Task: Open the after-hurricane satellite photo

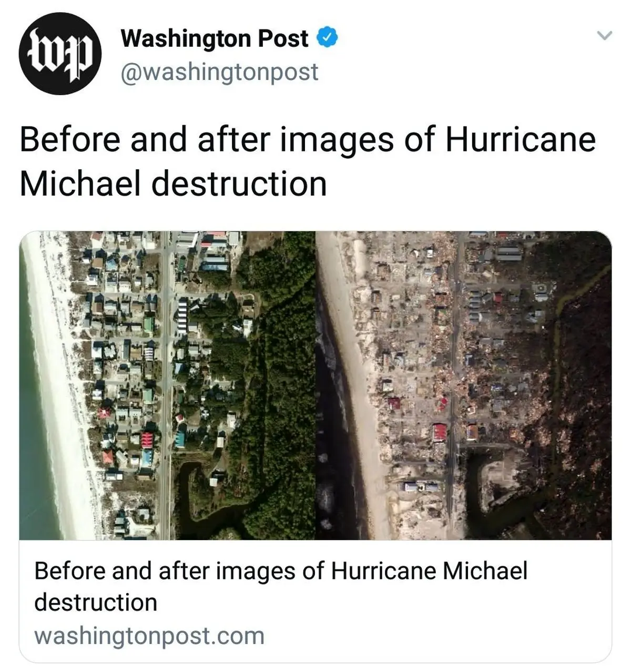Action: (463, 385)
